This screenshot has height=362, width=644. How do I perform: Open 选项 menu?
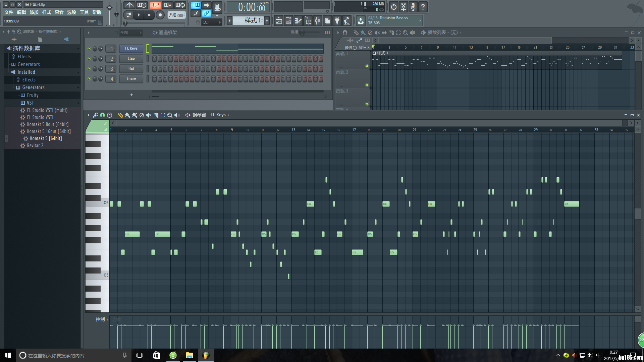[x=71, y=12]
